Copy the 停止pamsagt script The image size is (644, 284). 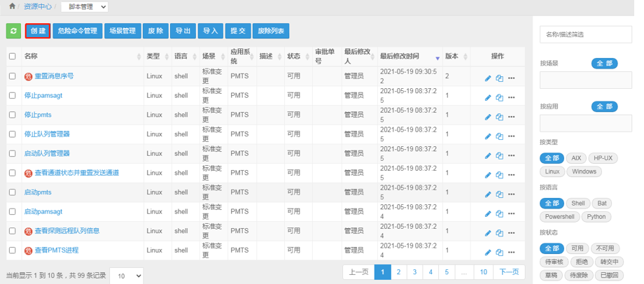click(499, 98)
